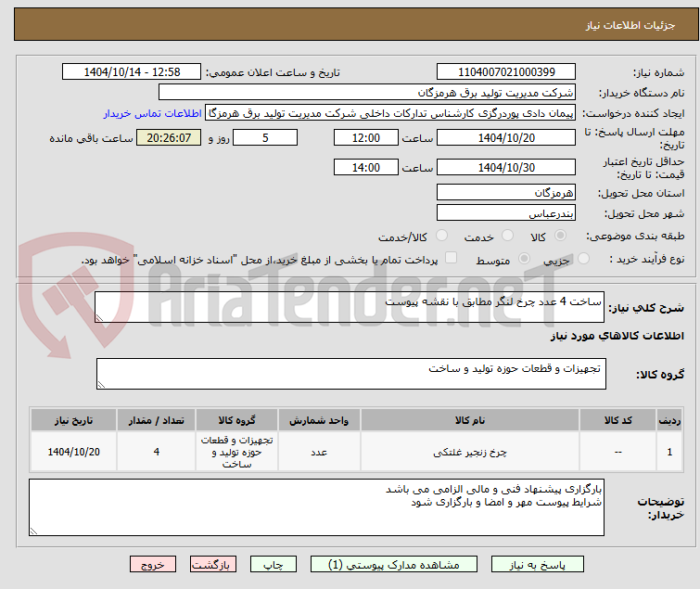
Task: Click the response deadline date 1404/10/20 field
Action: coord(506,137)
